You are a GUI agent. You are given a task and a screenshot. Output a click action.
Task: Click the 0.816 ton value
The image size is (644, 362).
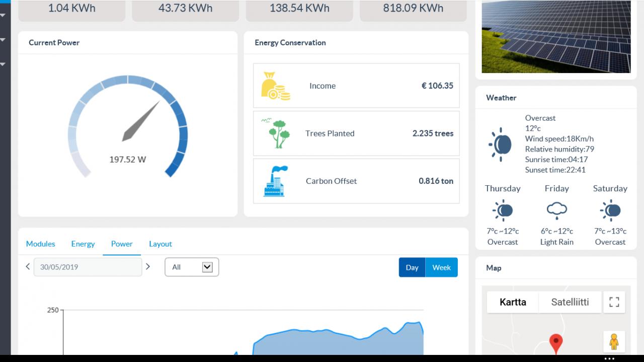pos(436,181)
